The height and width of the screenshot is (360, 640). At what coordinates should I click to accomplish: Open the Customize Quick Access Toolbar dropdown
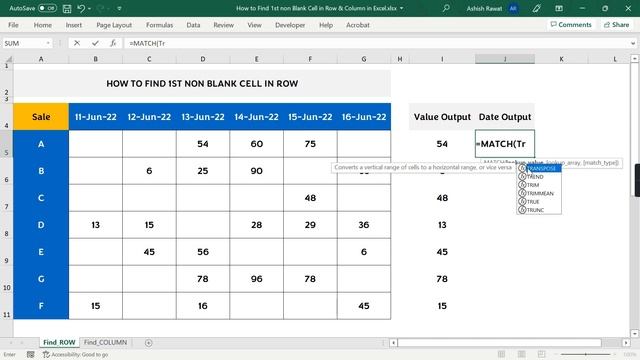(119, 8)
